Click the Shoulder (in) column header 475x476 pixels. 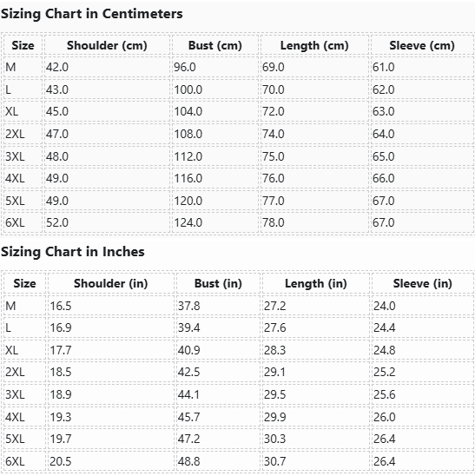click(111, 283)
